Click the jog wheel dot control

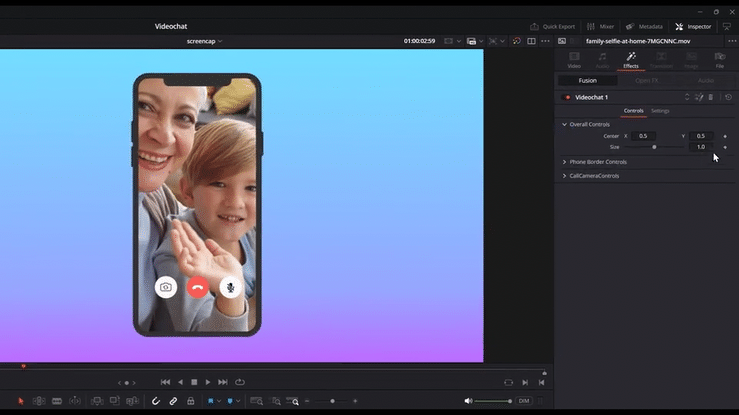click(x=126, y=383)
